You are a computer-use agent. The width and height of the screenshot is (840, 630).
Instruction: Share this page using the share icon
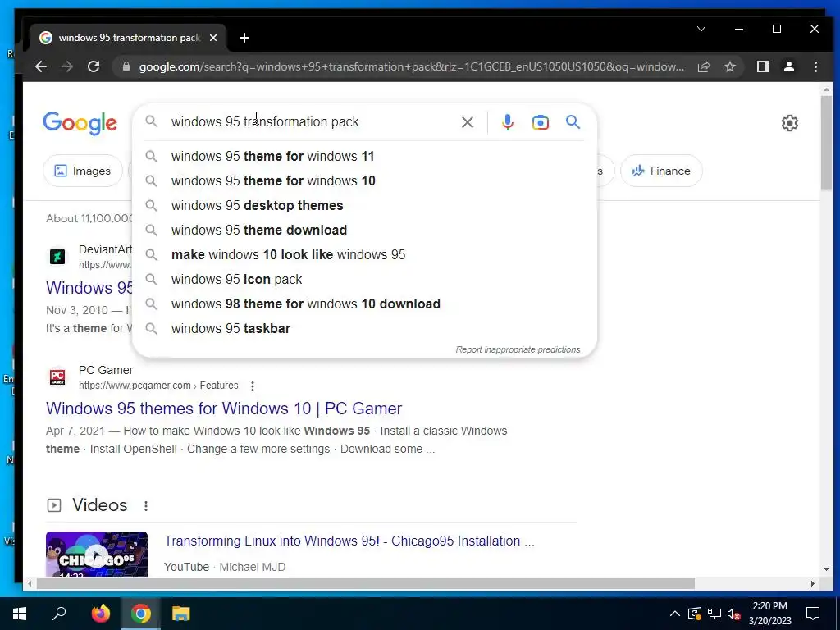click(703, 66)
